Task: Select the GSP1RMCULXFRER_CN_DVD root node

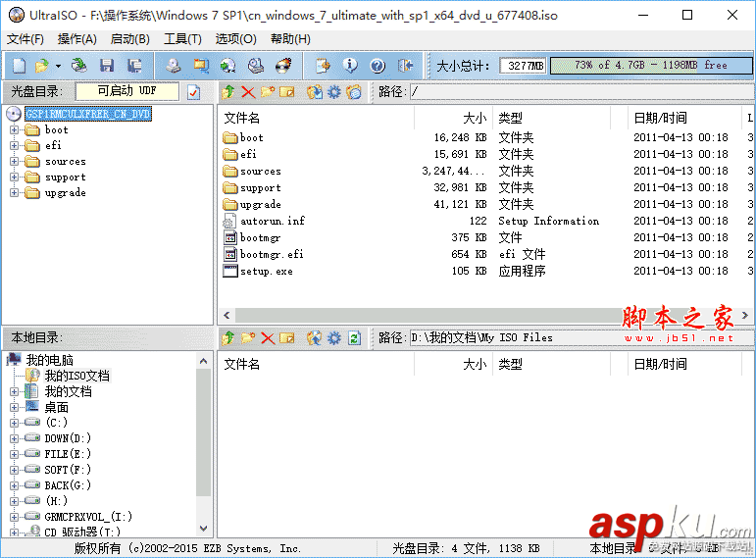Action: tap(88, 114)
